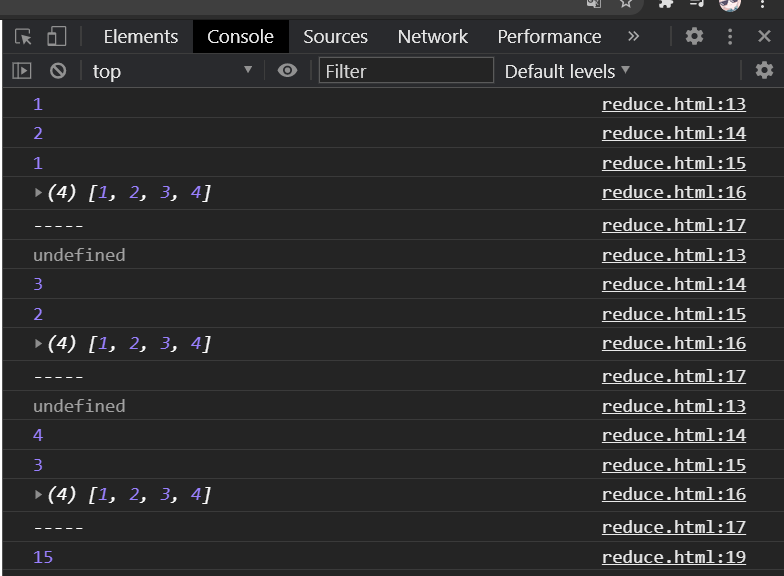
Task: Switch to the Console tab
Action: click(240, 37)
